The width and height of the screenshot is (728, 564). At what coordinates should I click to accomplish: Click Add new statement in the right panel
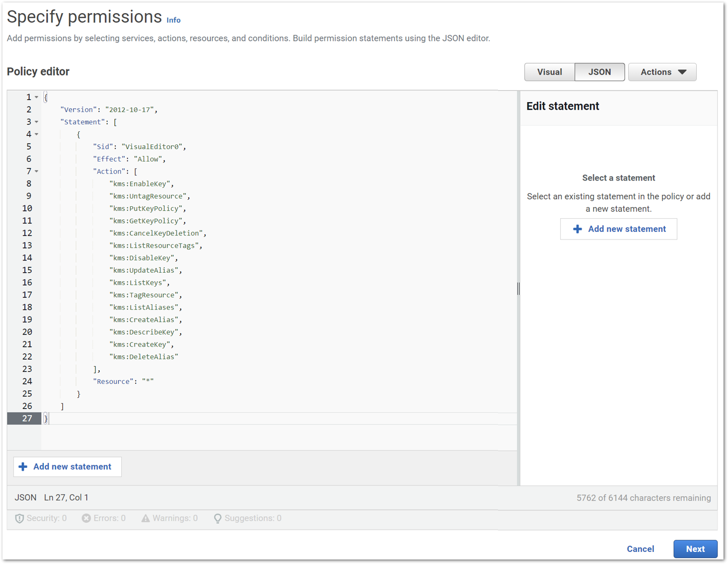[618, 229]
